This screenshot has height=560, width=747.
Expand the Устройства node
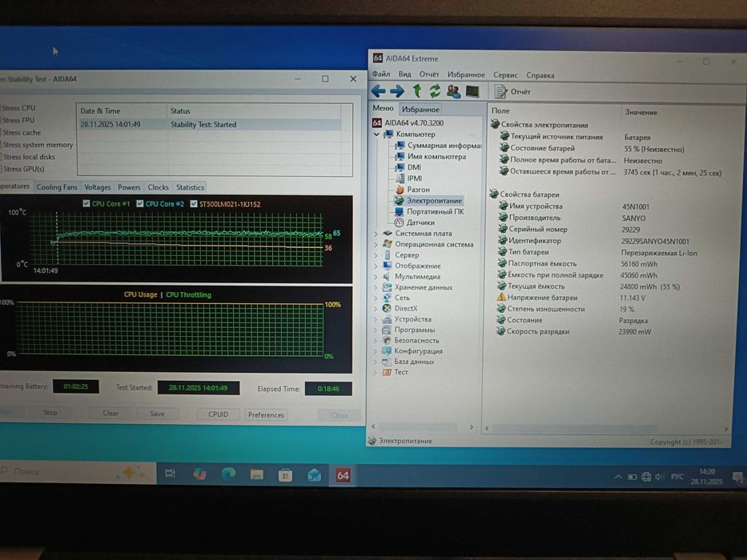click(x=376, y=319)
